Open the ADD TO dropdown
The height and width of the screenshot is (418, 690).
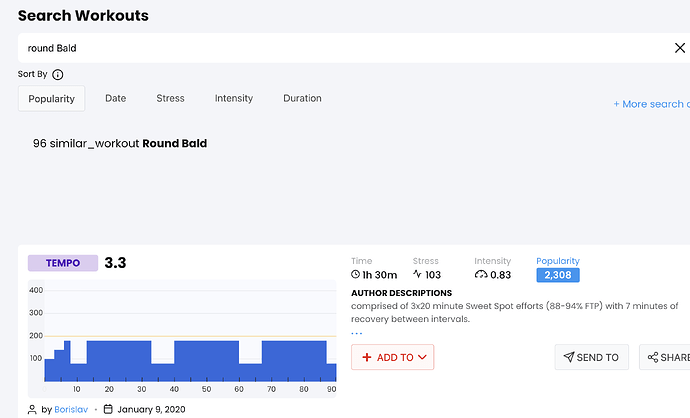click(x=392, y=357)
